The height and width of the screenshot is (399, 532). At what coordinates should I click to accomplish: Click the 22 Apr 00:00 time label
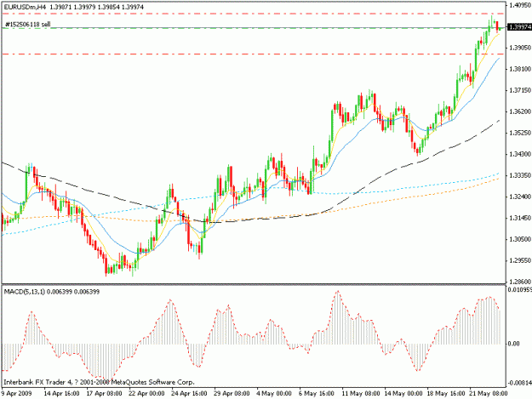[x=147, y=394]
